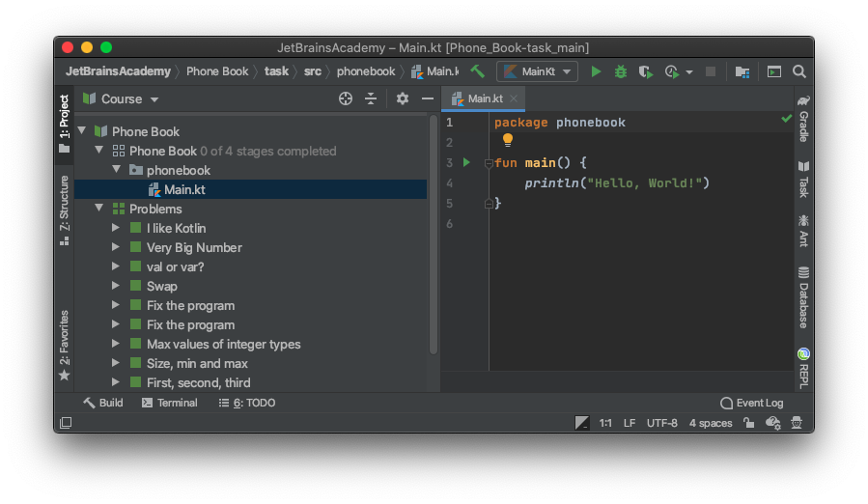Close the Main.kt editor tab
The image size is (868, 504).
pyautogui.click(x=513, y=98)
